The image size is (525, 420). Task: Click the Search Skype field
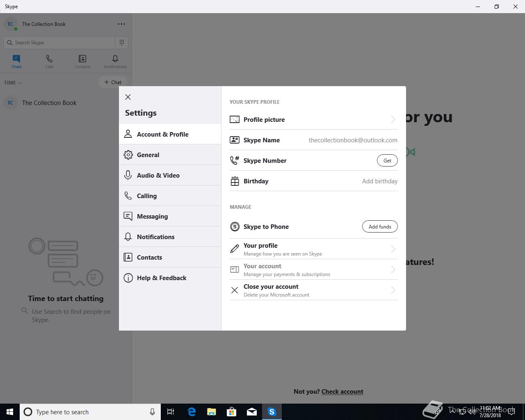(x=59, y=43)
